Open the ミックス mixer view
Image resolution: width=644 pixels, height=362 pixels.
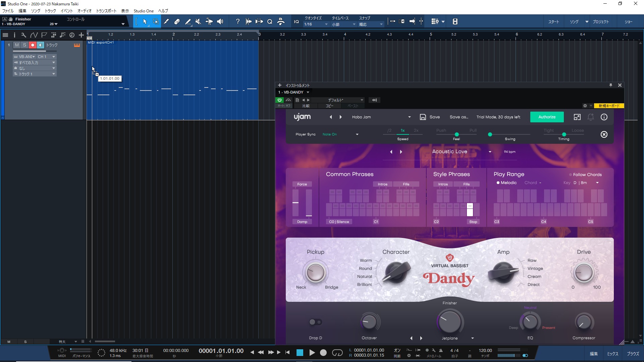612,354
